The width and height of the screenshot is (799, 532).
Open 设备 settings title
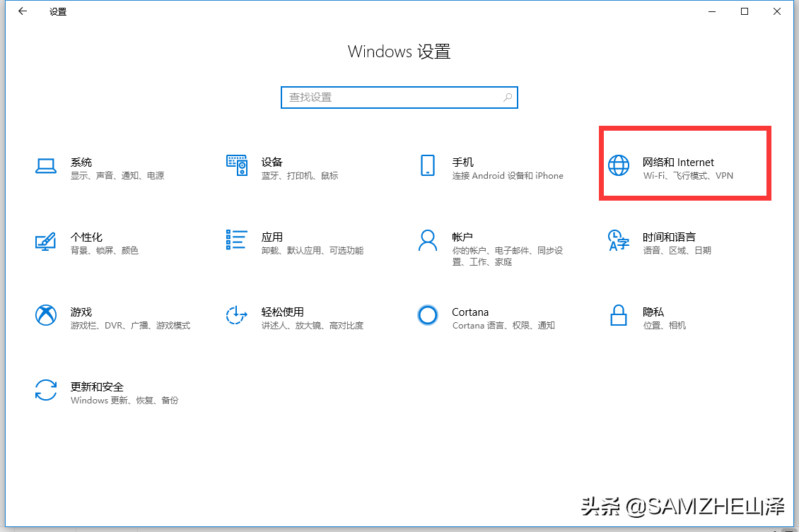coord(272,162)
